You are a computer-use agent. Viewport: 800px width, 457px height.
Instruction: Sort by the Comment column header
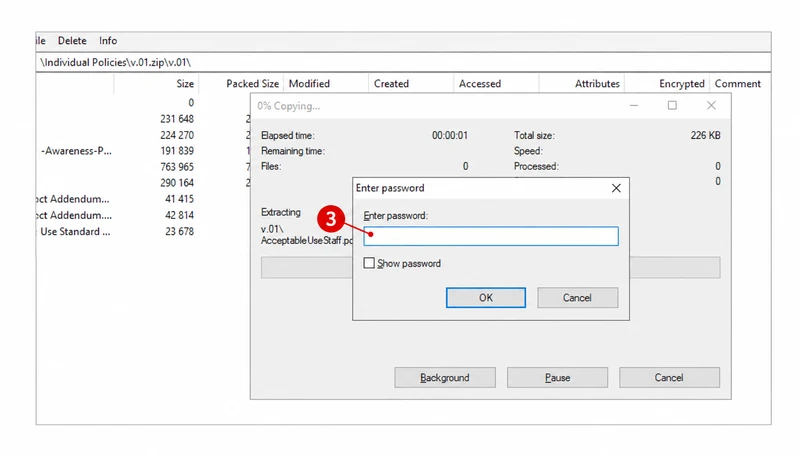click(x=738, y=84)
